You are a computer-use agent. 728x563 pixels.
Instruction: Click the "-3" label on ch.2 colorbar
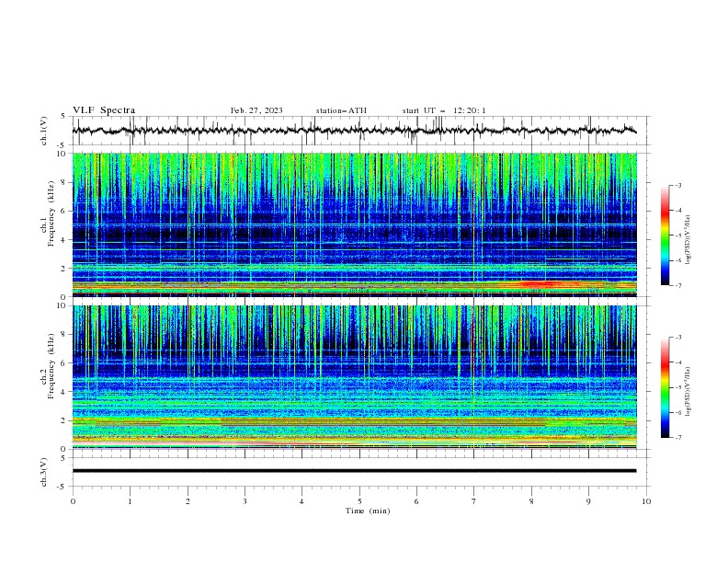(677, 338)
